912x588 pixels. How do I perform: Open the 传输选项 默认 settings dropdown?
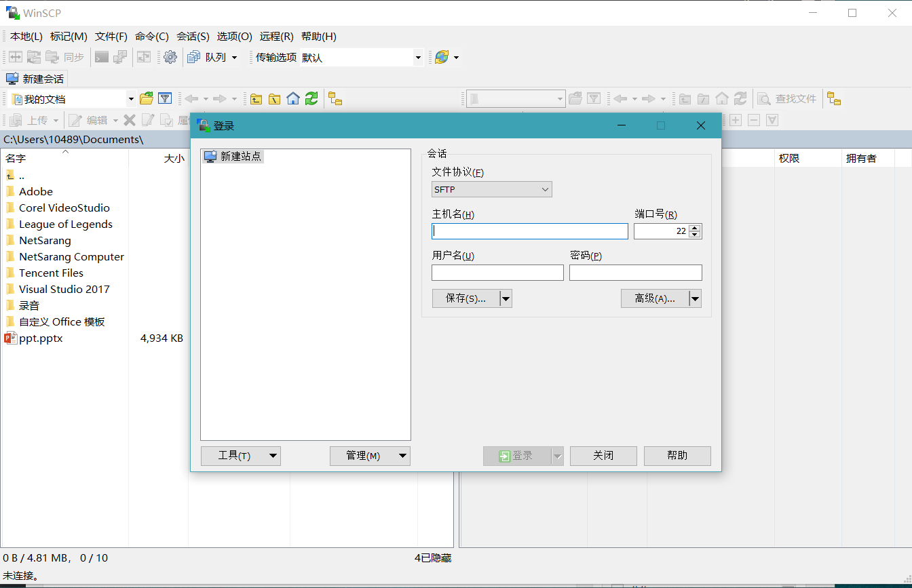(x=418, y=58)
